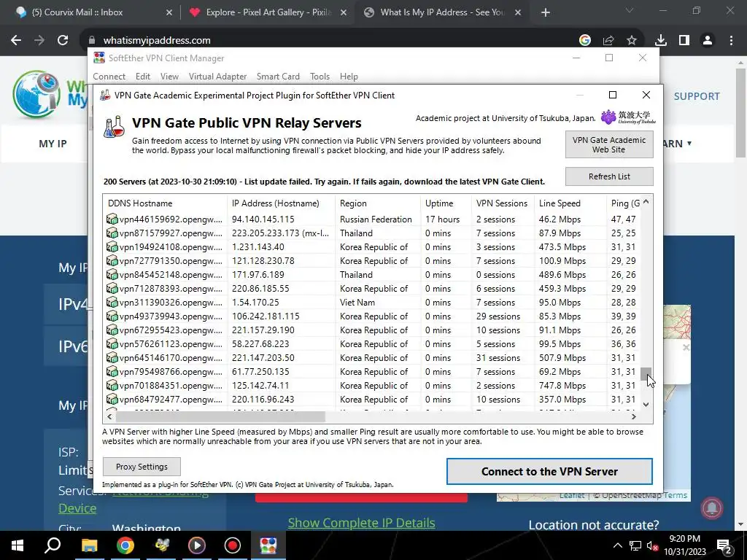Sort by Line Speed column header
The height and width of the screenshot is (560, 747).
(570, 203)
